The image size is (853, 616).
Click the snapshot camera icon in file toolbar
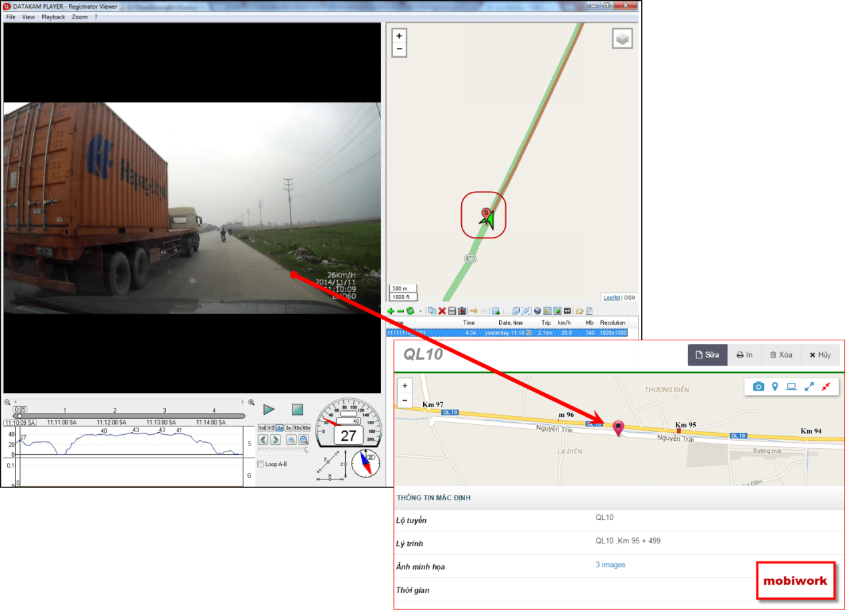click(x=462, y=311)
